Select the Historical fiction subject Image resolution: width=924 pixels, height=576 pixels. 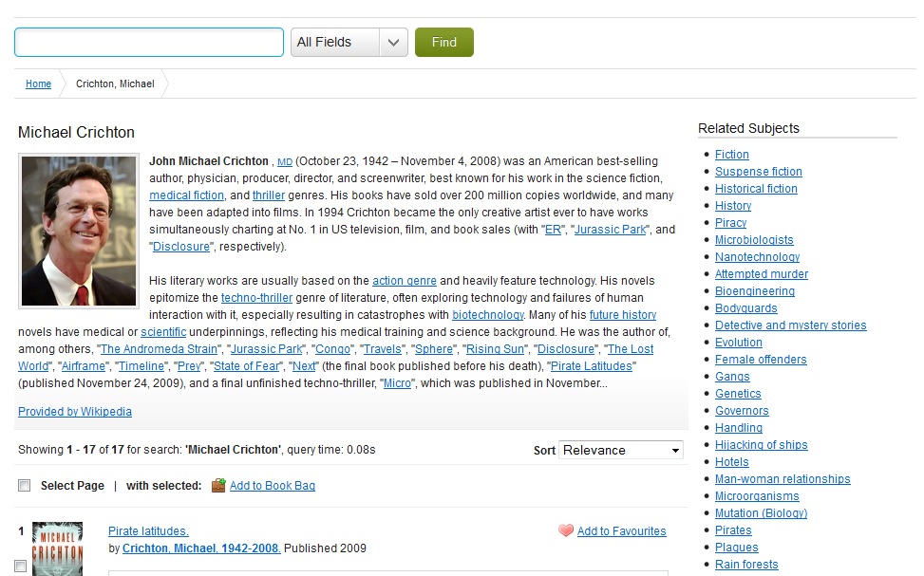click(x=756, y=189)
